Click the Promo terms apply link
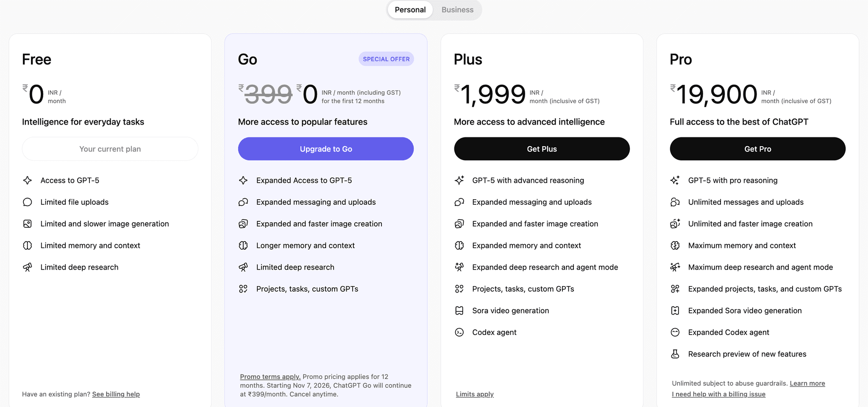 270,376
